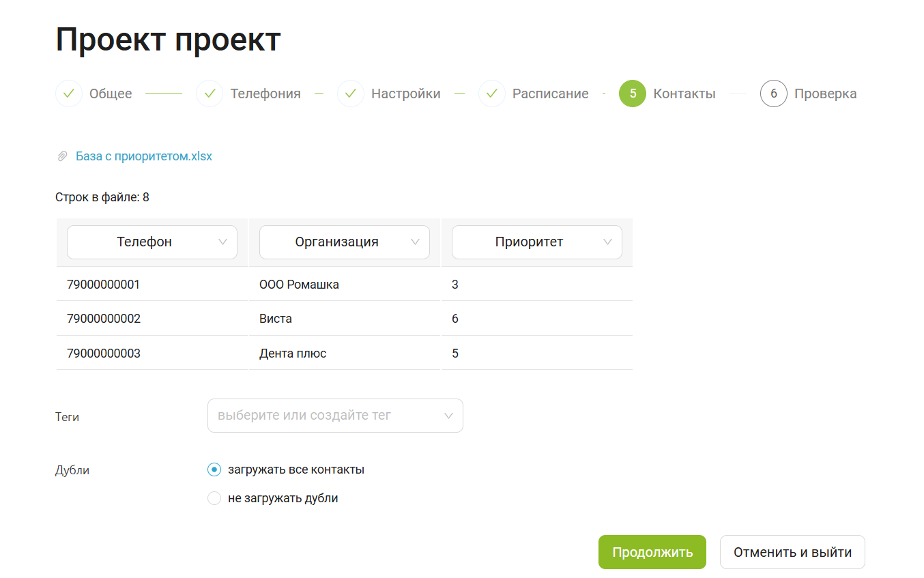Image resolution: width=924 pixels, height=578 pixels.
Task: Click the step 6 circle icon
Action: 774,93
